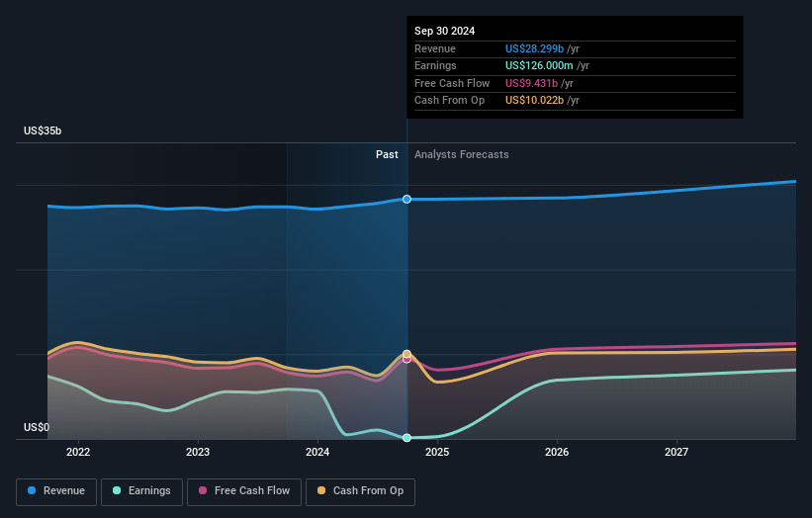Click the US$9.431b free cash flow value
Viewport: 812px width, 518px height.
[531, 83]
